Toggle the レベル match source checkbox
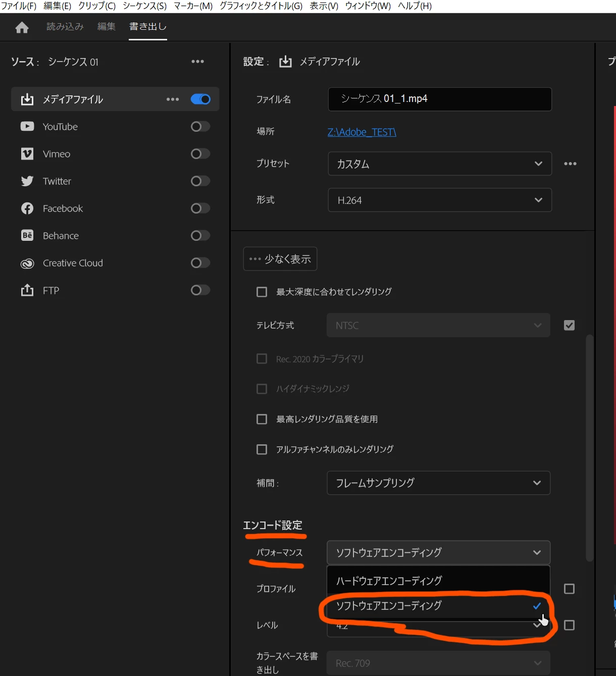 (569, 625)
